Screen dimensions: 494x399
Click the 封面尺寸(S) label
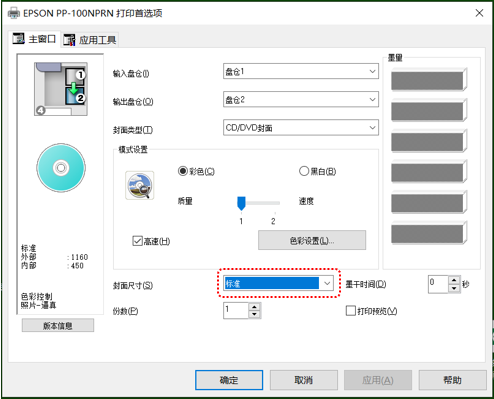tap(133, 286)
